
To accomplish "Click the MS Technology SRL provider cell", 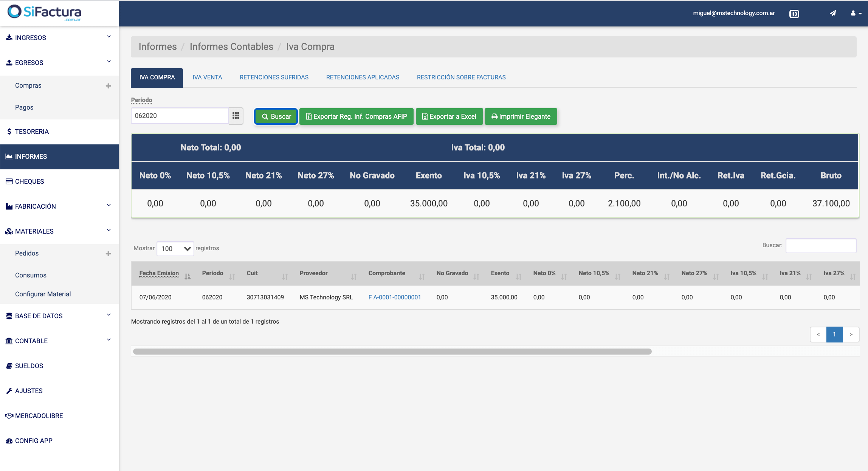I will [326, 297].
